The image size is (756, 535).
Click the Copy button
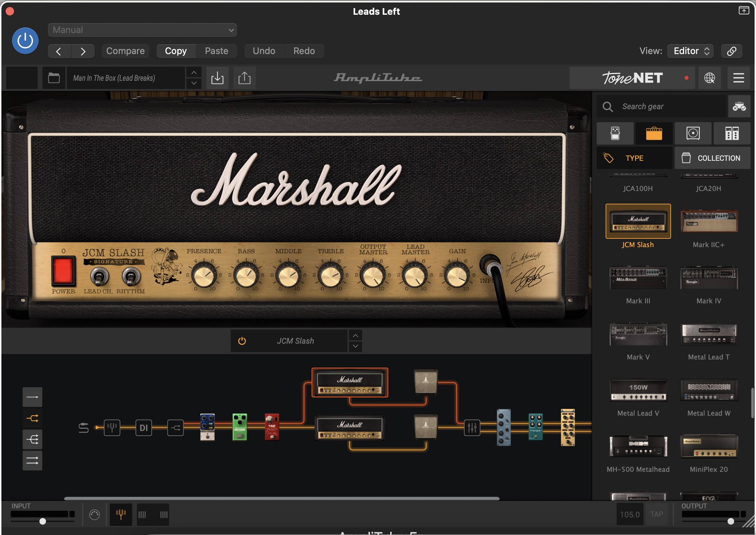pos(176,51)
